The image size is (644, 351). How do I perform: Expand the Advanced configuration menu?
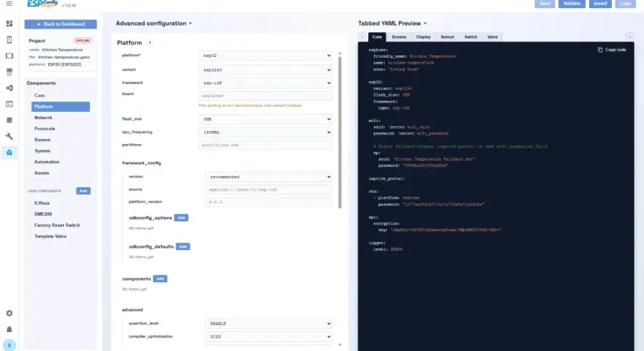[x=154, y=23]
